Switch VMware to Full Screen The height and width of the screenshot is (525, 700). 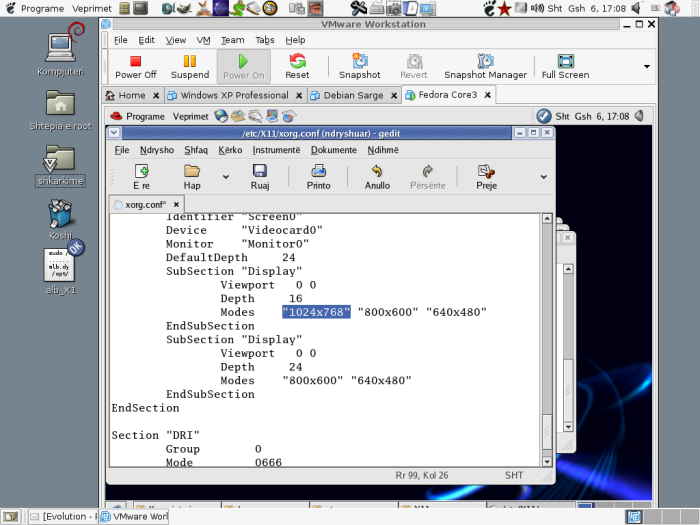(565, 67)
